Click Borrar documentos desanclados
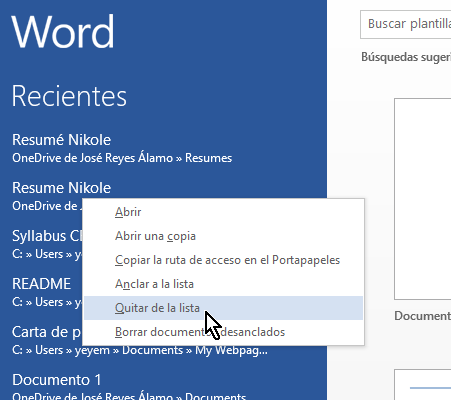Screen dimensions: 451x400 pyautogui.click(x=223, y=332)
